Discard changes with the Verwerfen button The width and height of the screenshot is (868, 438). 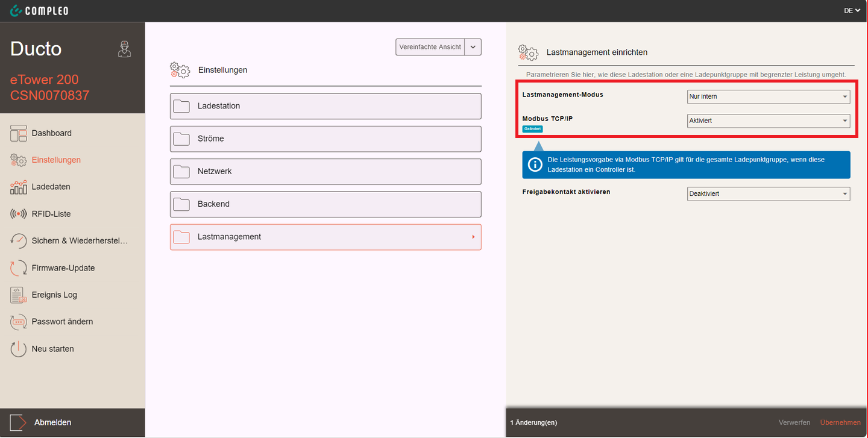(x=794, y=422)
